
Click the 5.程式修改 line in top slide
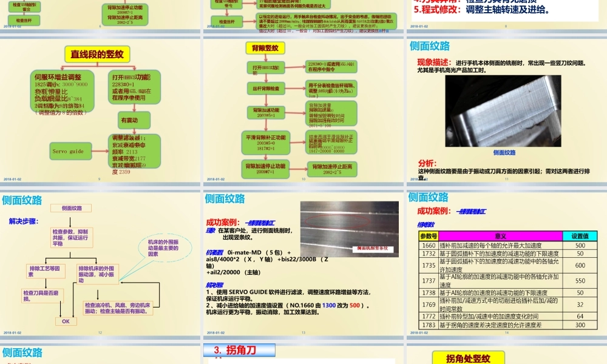pos(483,10)
